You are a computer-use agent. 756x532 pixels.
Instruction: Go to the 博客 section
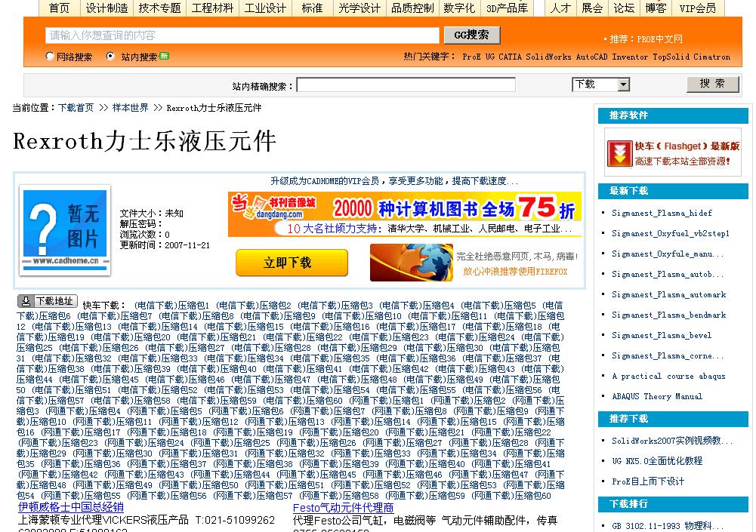(656, 8)
